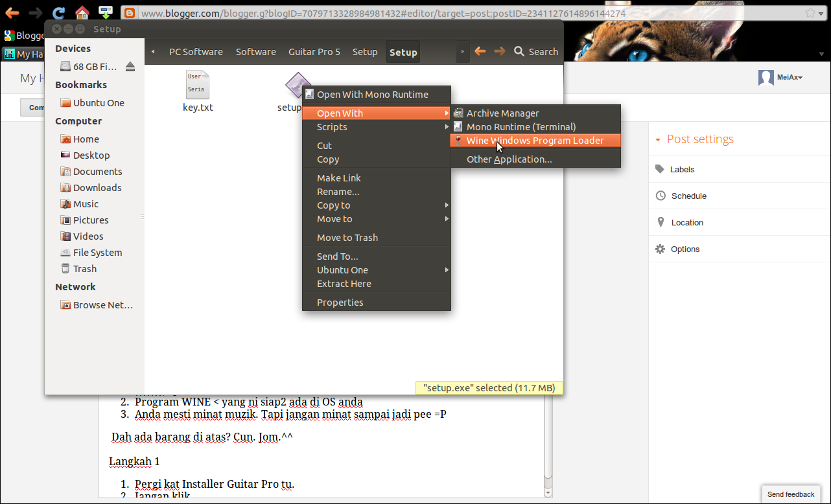Open the browser downloads icon

(106, 12)
